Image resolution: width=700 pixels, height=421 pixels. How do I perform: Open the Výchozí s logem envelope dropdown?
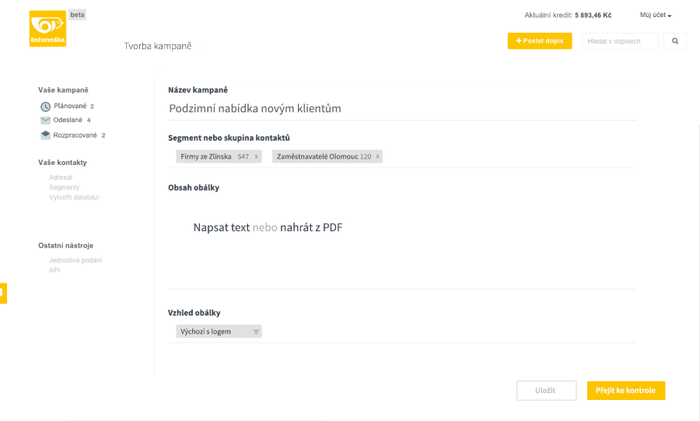(x=219, y=331)
